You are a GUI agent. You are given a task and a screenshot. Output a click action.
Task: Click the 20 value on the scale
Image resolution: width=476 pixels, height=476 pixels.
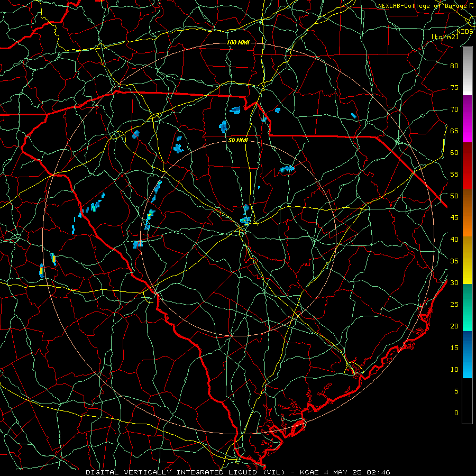click(x=454, y=326)
